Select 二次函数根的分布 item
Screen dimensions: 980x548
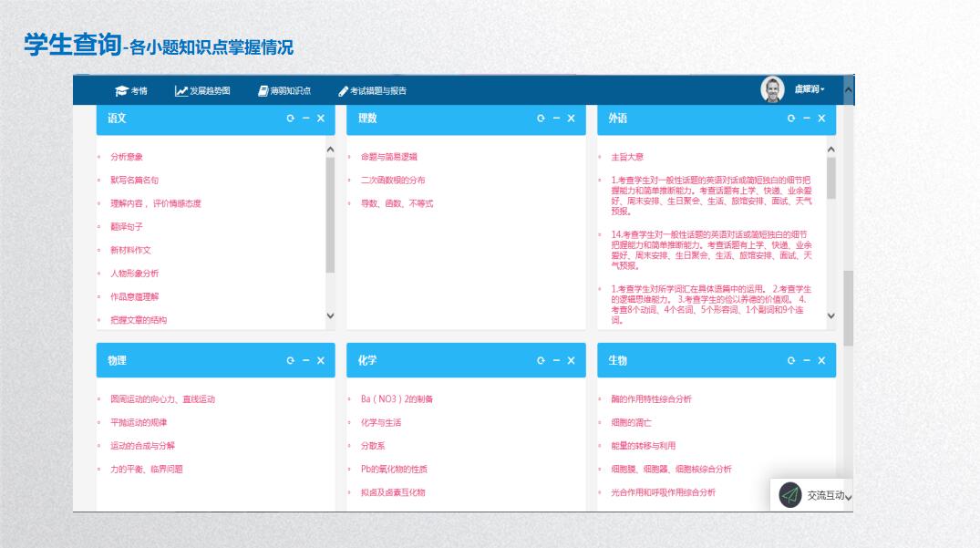tap(393, 180)
